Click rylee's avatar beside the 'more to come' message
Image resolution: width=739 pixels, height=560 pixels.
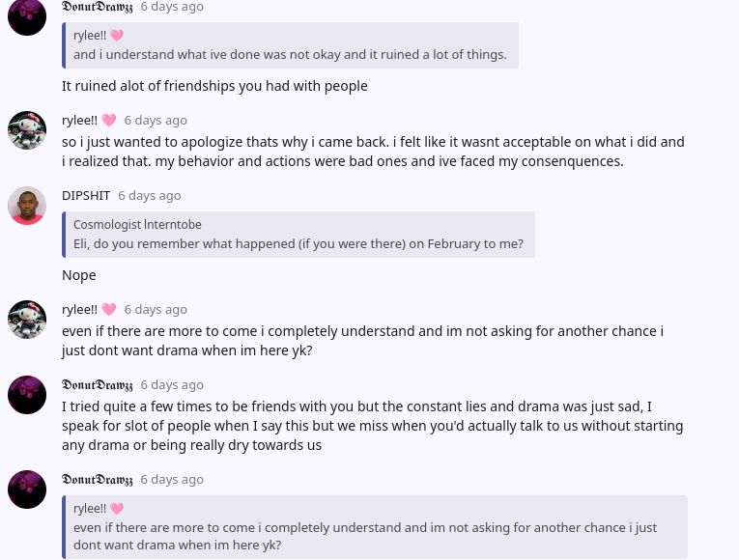click(x=27, y=320)
